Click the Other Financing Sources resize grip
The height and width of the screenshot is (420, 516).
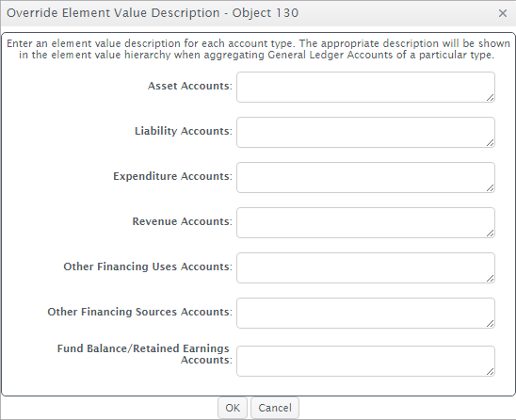tap(490, 323)
